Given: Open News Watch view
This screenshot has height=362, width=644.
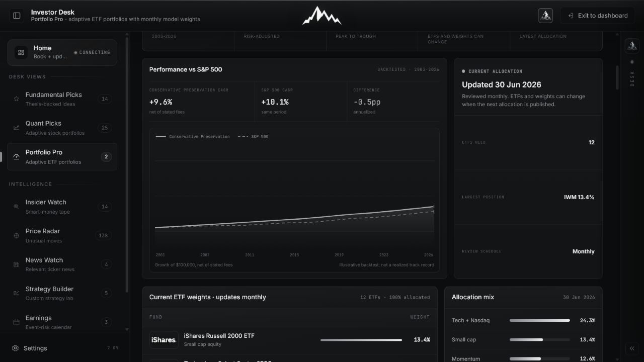Looking at the screenshot, I should (62, 264).
